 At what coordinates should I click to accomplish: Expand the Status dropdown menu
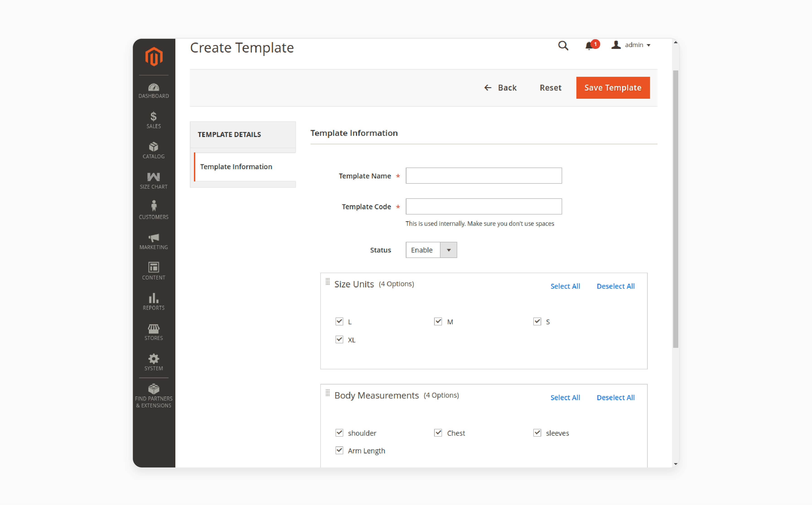point(449,250)
